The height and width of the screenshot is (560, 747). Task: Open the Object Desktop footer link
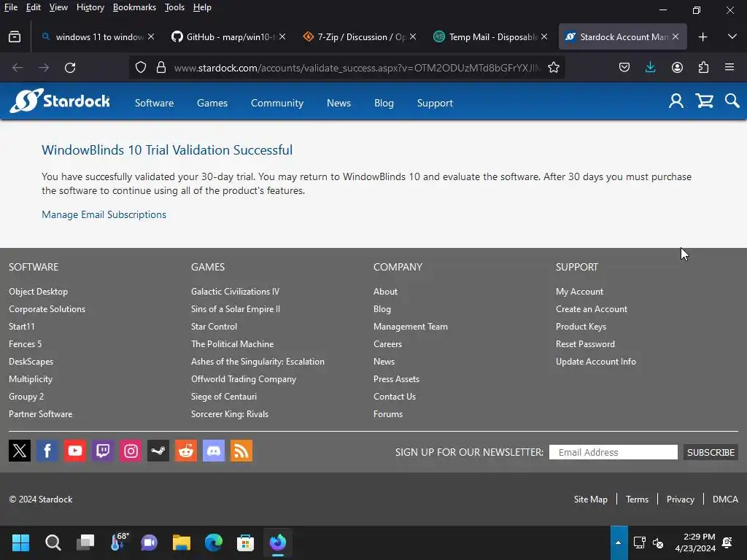click(38, 292)
